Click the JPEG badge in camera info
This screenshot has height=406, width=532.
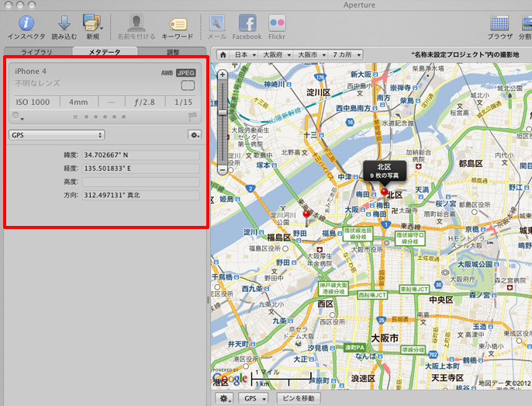pos(186,73)
